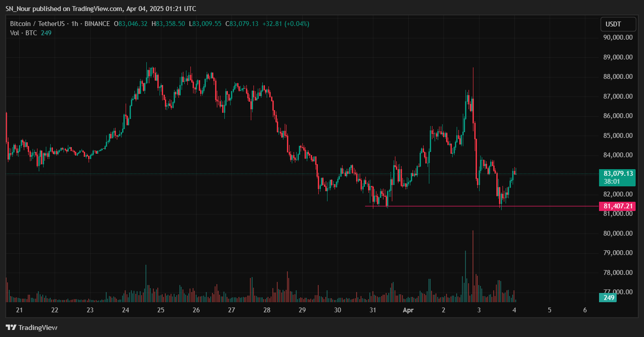Click the current price label 83,079.13

click(x=618, y=173)
